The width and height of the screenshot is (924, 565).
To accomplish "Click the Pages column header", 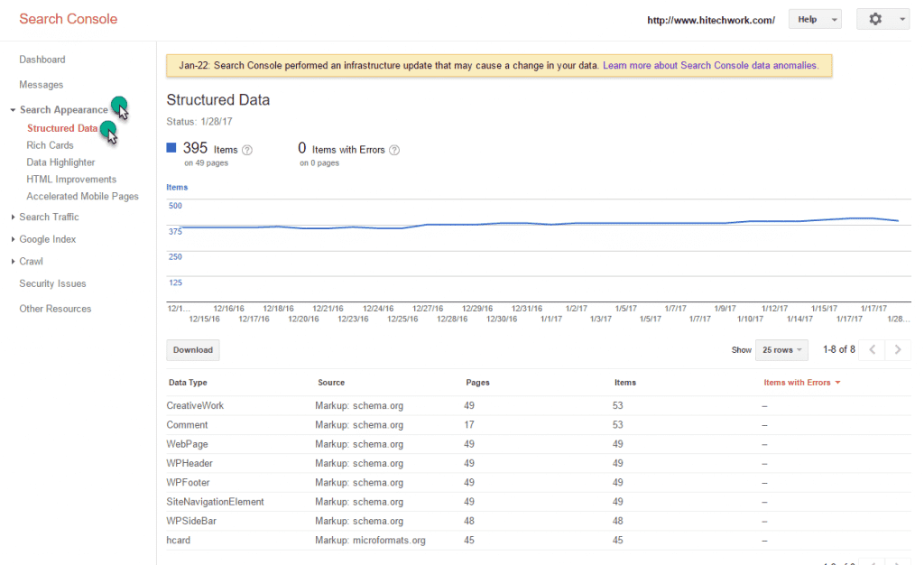I will (x=477, y=383).
